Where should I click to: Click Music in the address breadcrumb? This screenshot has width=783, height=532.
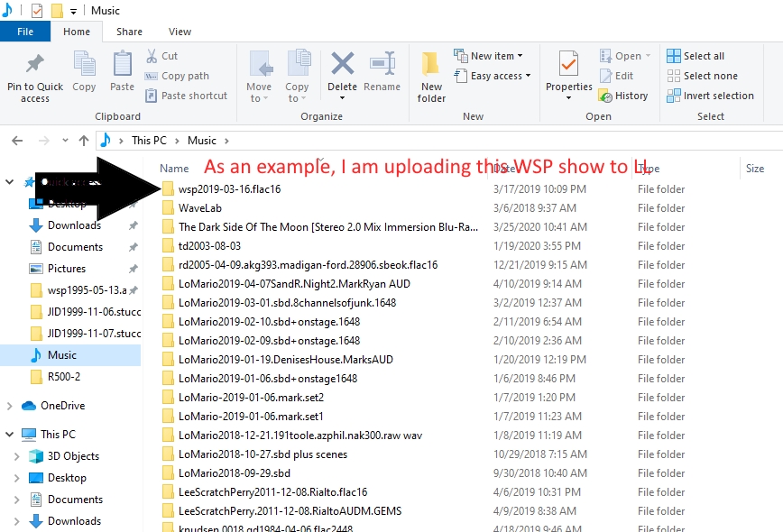pyautogui.click(x=202, y=141)
